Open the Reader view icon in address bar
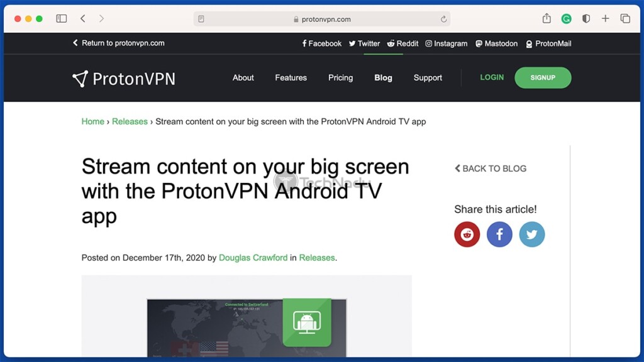Viewport: 644px width, 362px height. tap(201, 19)
